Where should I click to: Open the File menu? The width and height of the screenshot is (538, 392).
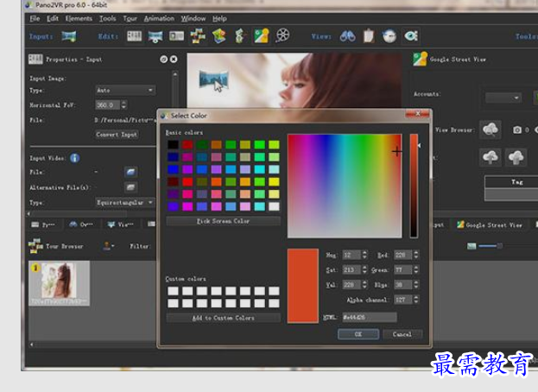click(x=35, y=18)
